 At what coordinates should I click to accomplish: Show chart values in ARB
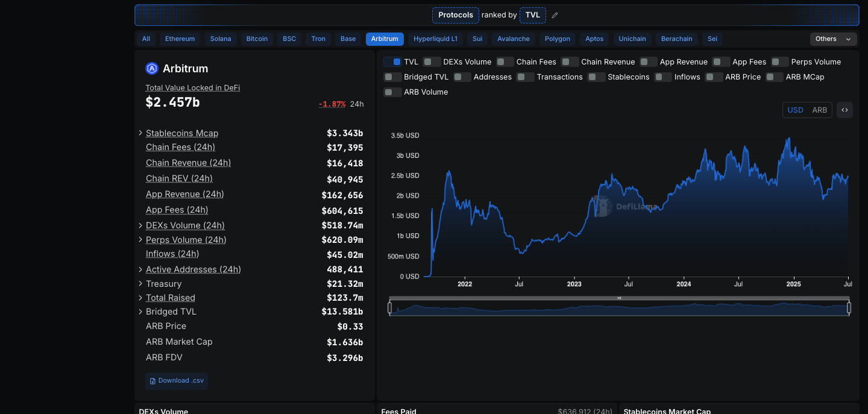click(x=820, y=110)
